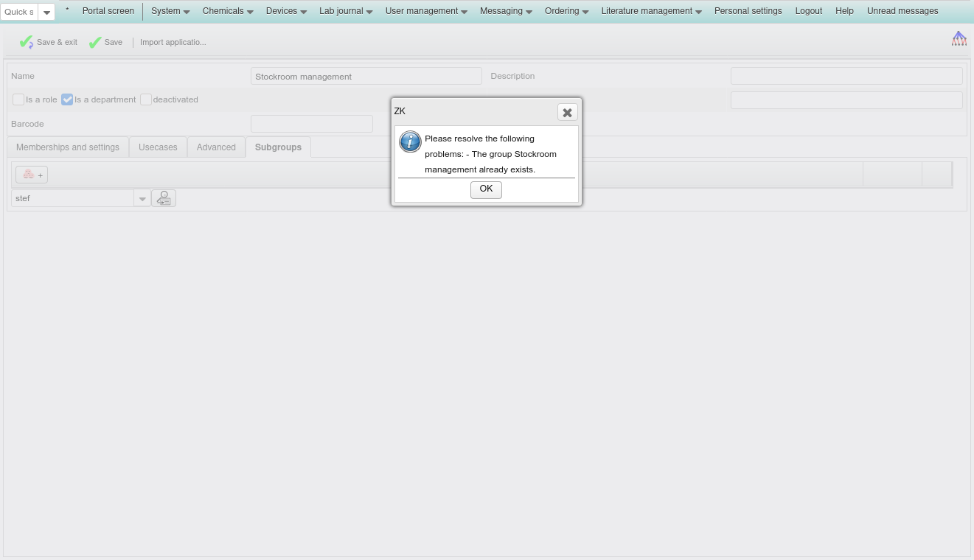Expand the User management menu

tap(426, 11)
